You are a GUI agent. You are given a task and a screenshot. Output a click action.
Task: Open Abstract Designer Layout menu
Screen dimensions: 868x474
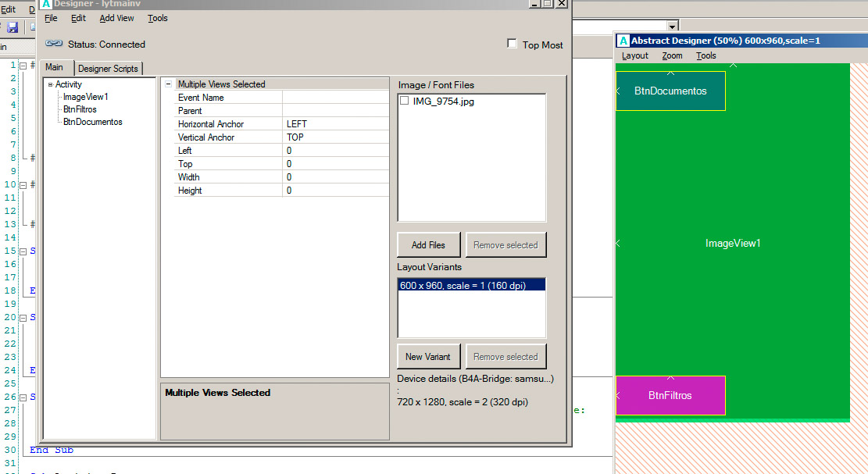pos(635,56)
